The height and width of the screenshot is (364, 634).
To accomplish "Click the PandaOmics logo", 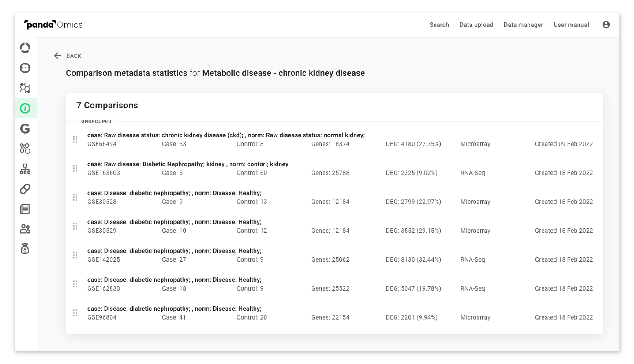I will (x=53, y=25).
